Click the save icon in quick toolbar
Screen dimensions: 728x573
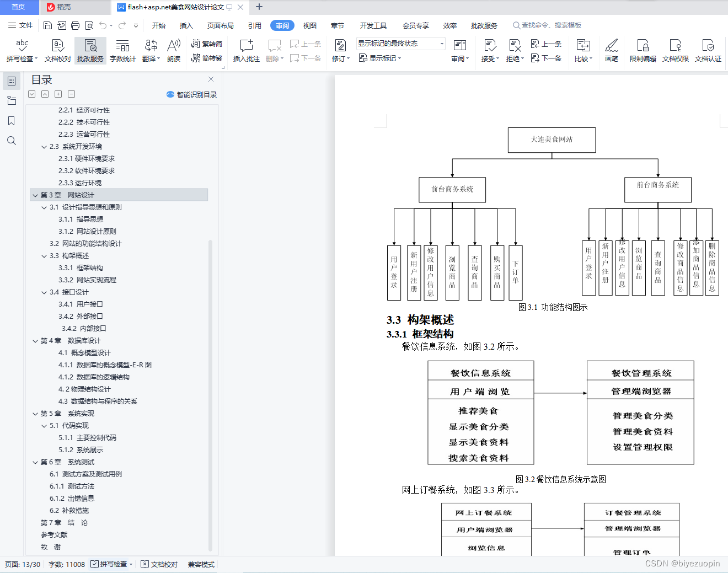pos(47,25)
